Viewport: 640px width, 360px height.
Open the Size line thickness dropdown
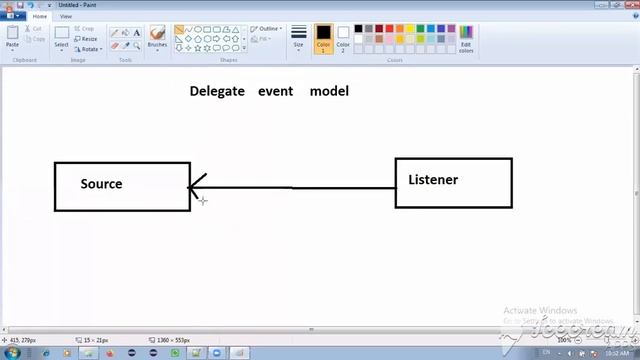coord(298,38)
